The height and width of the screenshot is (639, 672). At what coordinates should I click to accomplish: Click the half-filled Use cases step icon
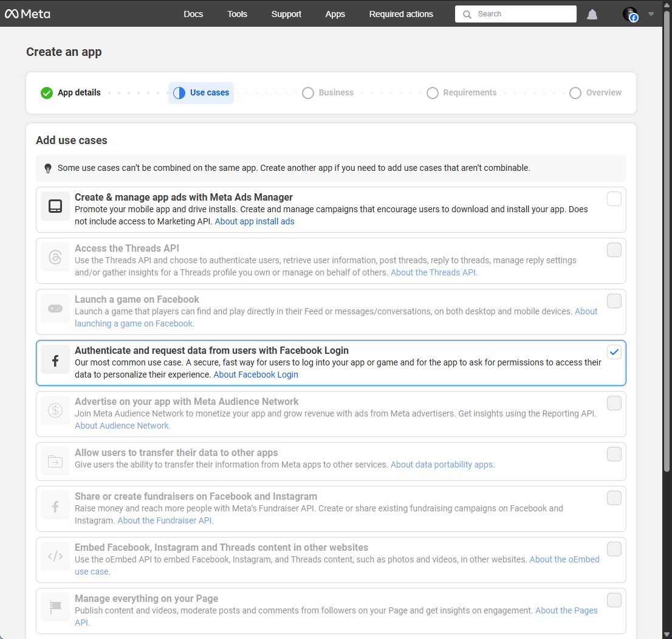(x=179, y=92)
